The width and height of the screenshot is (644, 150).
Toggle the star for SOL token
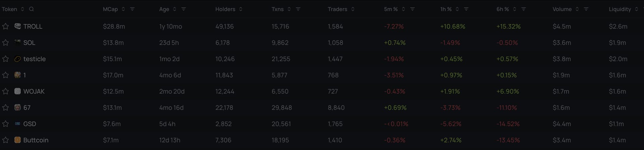[x=5, y=42]
